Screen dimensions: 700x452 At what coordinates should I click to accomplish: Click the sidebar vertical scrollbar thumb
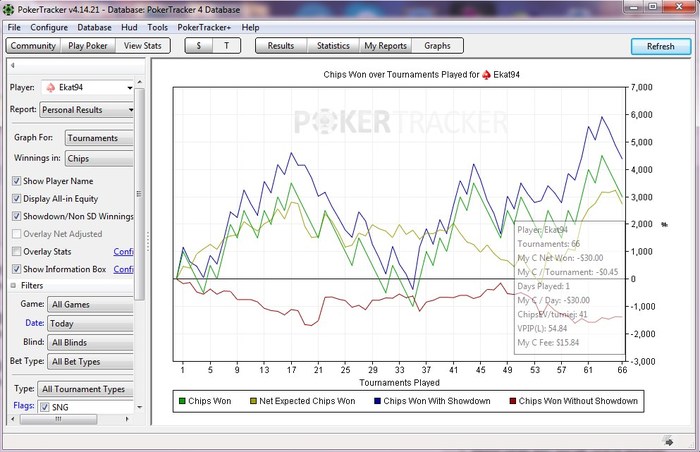[139, 194]
